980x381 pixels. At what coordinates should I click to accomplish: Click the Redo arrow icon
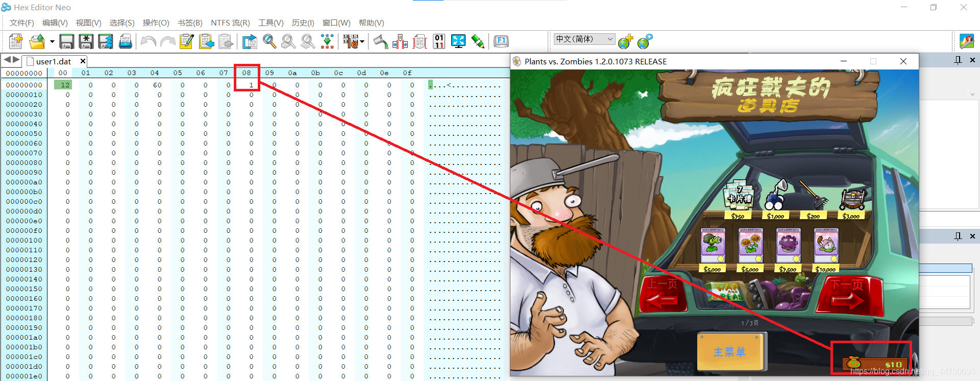click(x=167, y=41)
